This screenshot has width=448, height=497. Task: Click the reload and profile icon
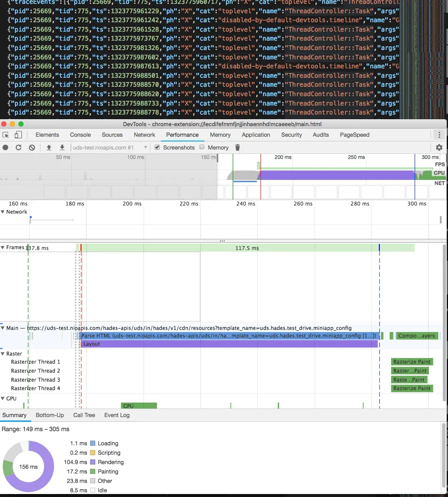point(18,147)
